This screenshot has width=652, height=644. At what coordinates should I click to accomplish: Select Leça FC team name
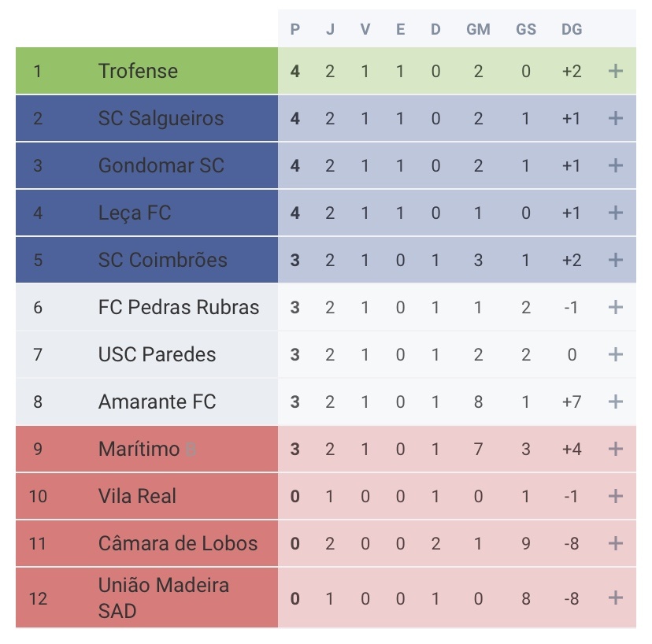click(x=135, y=213)
